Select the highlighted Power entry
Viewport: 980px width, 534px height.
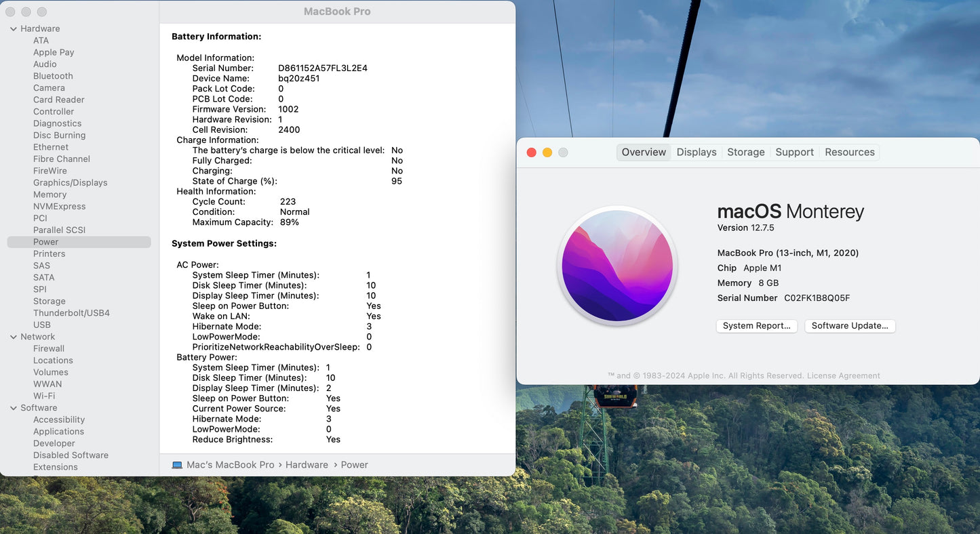point(79,242)
